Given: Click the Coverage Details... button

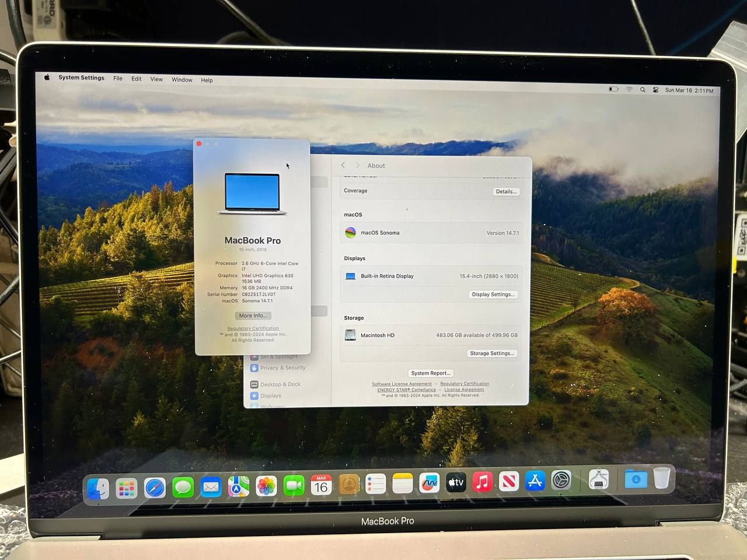Looking at the screenshot, I should pos(506,191).
